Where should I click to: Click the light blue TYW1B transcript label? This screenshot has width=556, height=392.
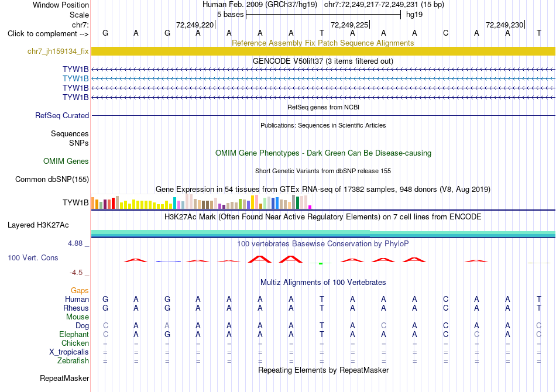75,78
